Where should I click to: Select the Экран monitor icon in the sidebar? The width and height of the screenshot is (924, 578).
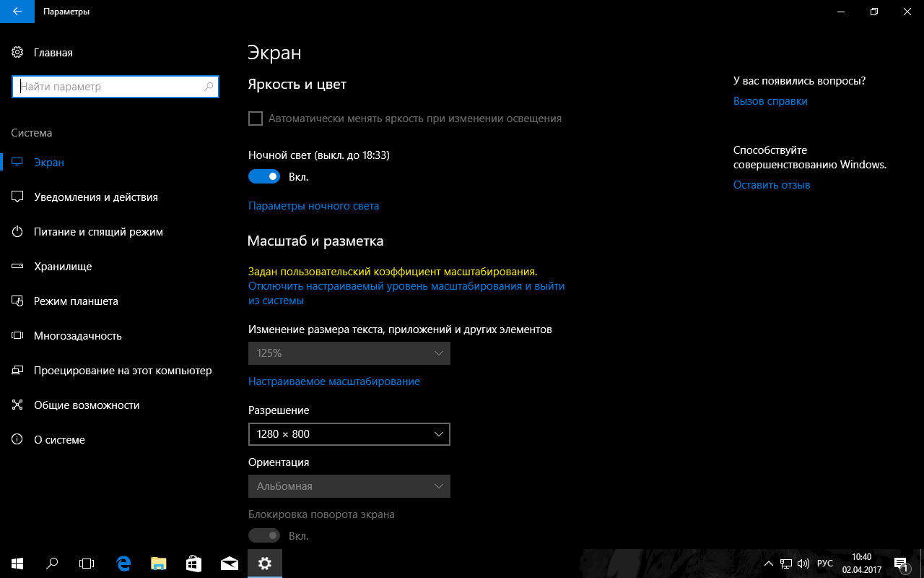coord(17,163)
